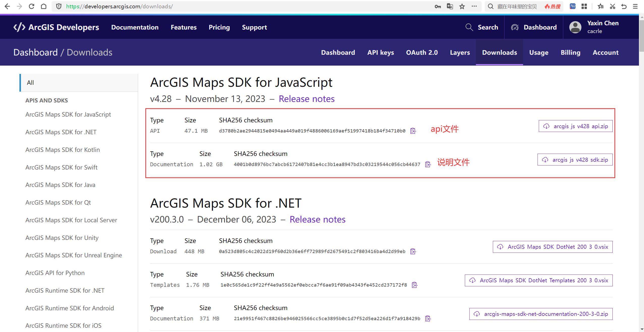Switch to the Layers tab
Screen dimensions: 644x332
pyautogui.click(x=460, y=52)
